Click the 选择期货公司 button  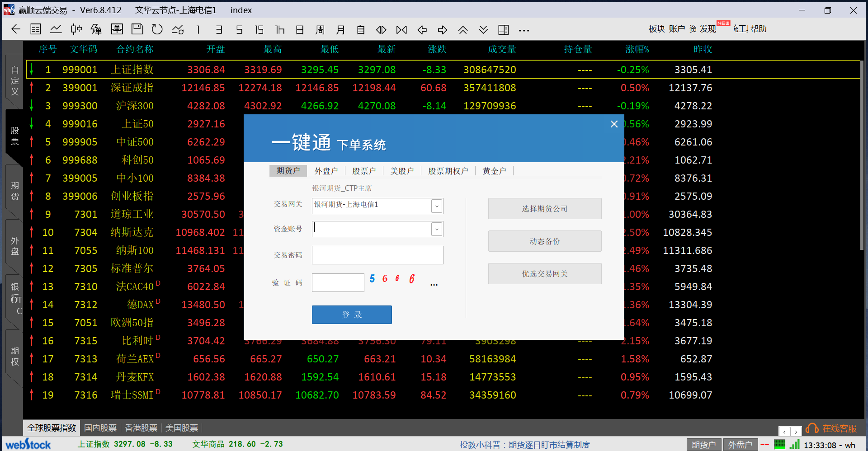[544, 208]
